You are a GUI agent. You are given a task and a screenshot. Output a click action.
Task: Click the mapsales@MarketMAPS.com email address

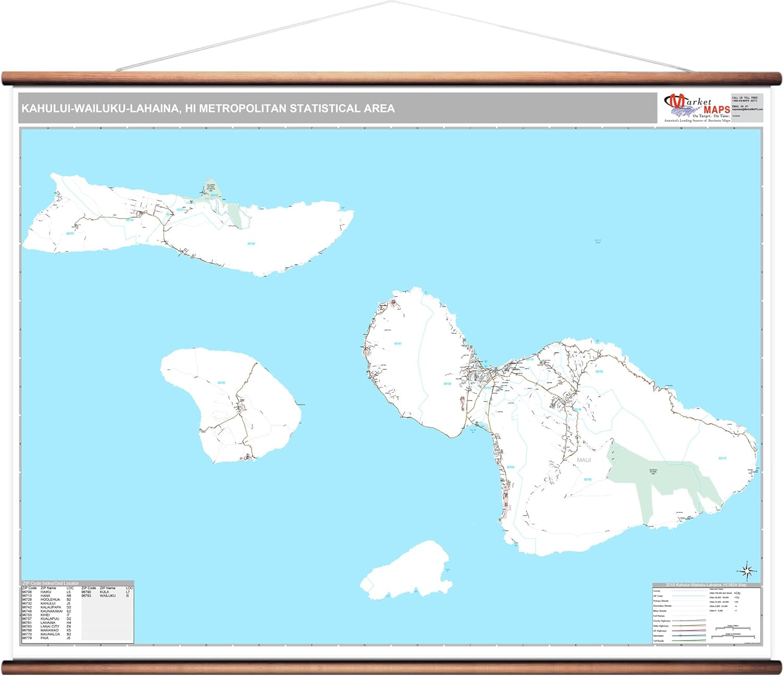747,109
